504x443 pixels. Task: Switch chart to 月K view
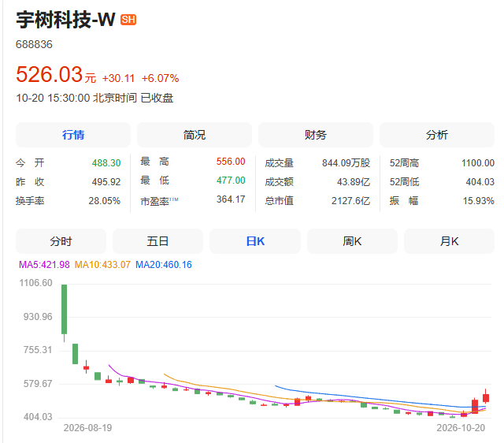[x=450, y=241]
